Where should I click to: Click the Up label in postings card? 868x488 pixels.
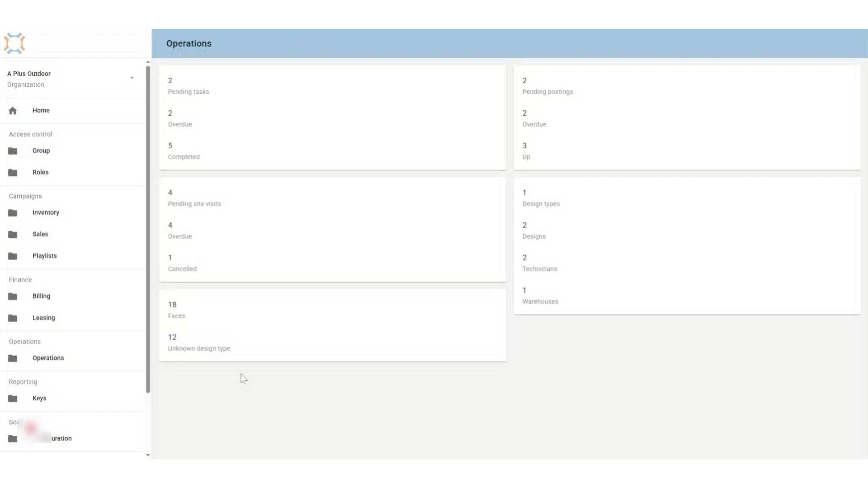[x=526, y=157]
